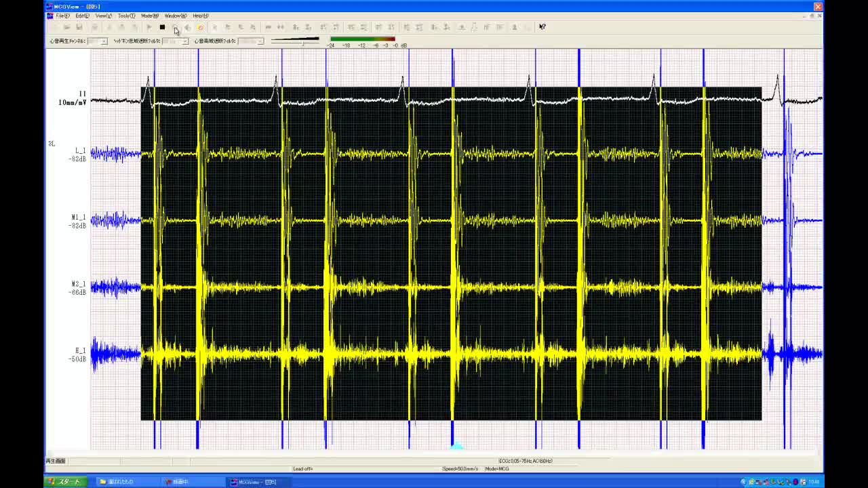Click the H_1 channel label
This screenshot has width=868, height=488.
[80, 351]
